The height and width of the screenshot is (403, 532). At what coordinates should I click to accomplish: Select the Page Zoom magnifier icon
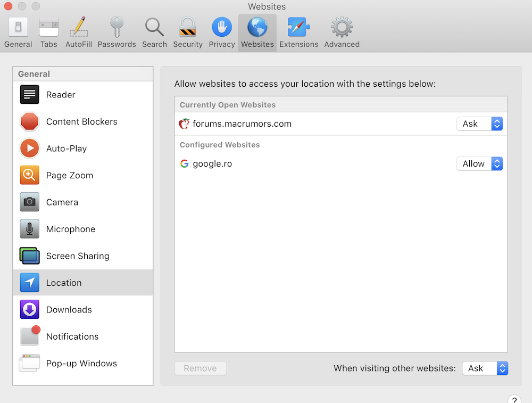[x=29, y=175]
